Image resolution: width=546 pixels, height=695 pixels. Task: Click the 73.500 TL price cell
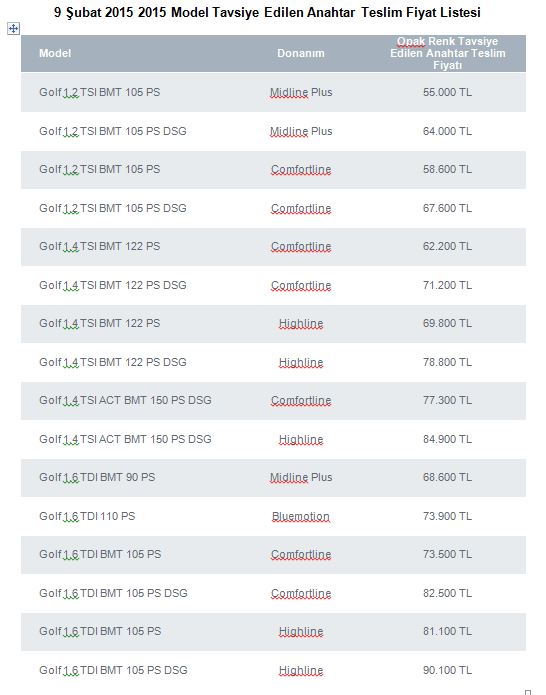click(x=447, y=554)
